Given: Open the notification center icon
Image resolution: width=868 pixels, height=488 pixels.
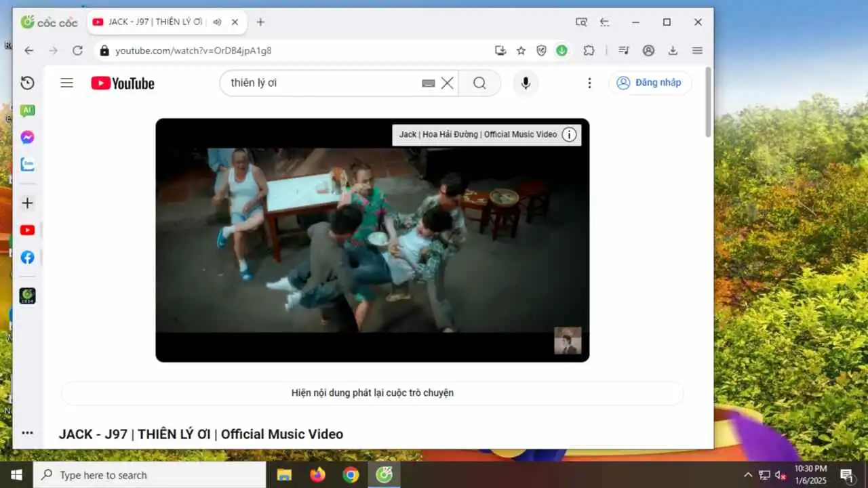Looking at the screenshot, I should click(x=846, y=474).
